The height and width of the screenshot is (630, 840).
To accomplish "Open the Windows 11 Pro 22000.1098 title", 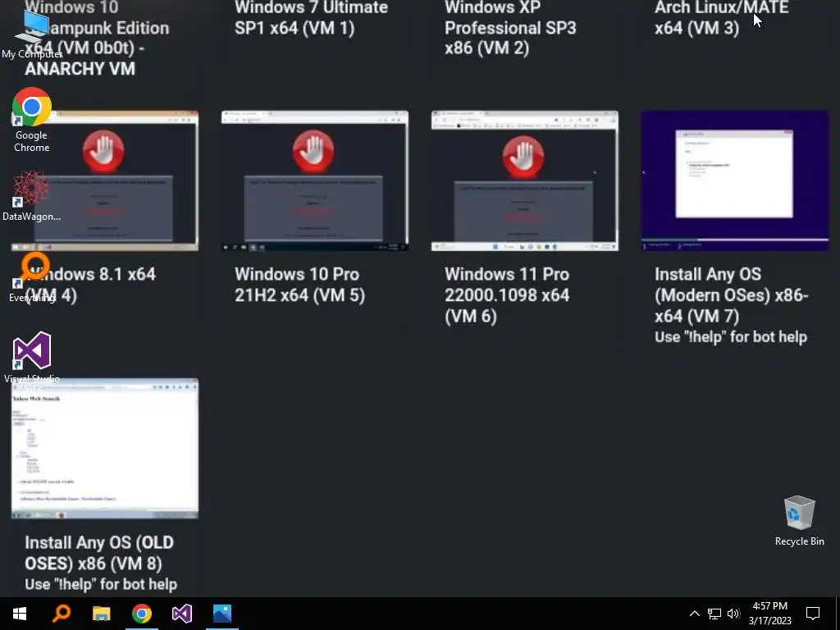I will [507, 295].
